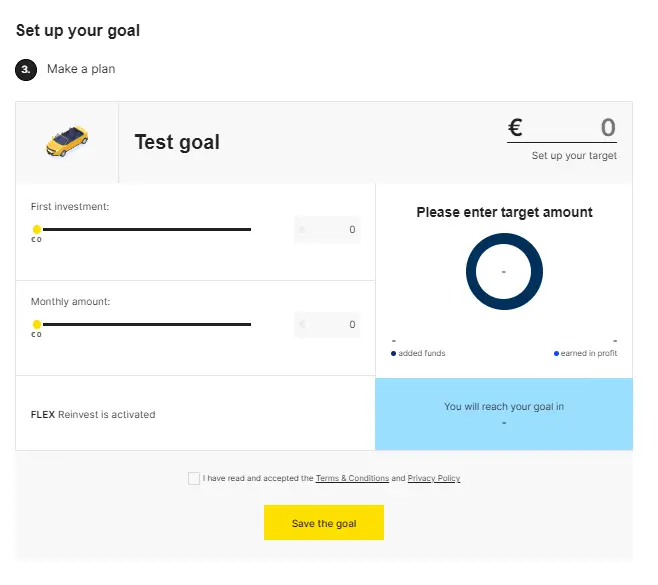The width and height of the screenshot is (658, 585).
Task: Click the donut chart graphic
Action: (x=504, y=272)
